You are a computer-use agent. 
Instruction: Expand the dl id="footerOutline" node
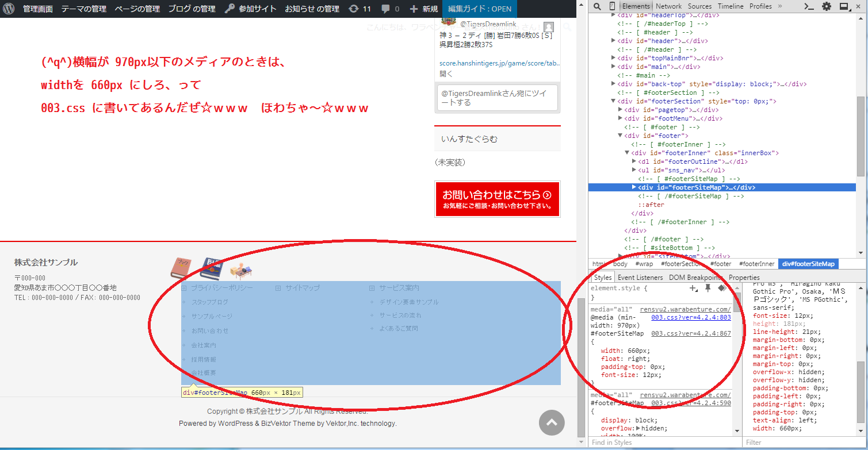point(634,161)
